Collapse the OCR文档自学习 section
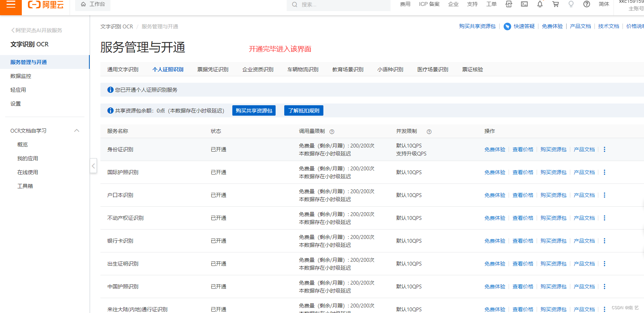 point(77,131)
